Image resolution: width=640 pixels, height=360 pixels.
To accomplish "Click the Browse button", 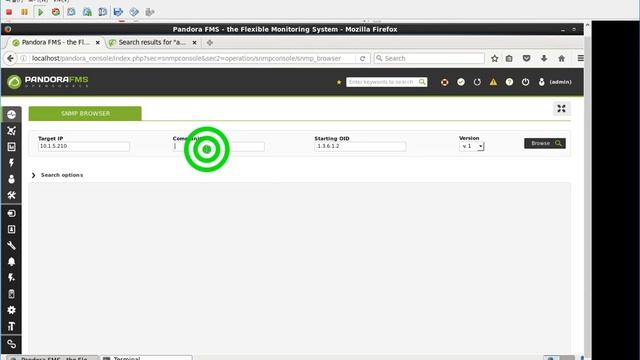I will (x=545, y=143).
